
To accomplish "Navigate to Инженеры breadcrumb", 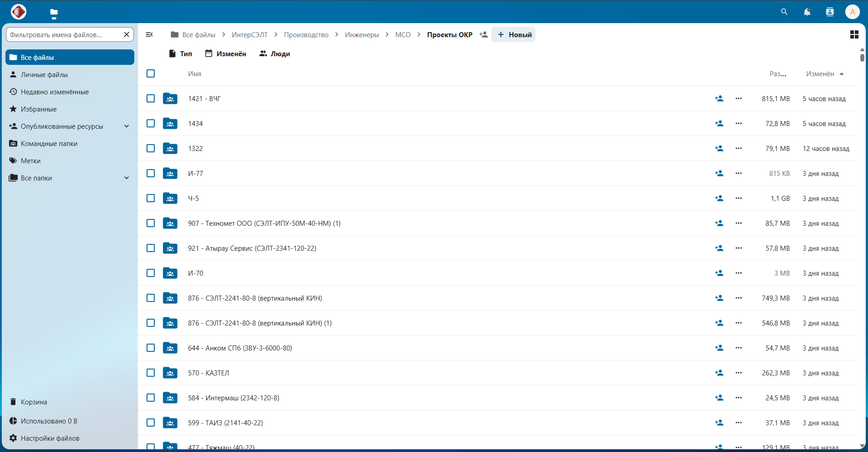I will 362,34.
